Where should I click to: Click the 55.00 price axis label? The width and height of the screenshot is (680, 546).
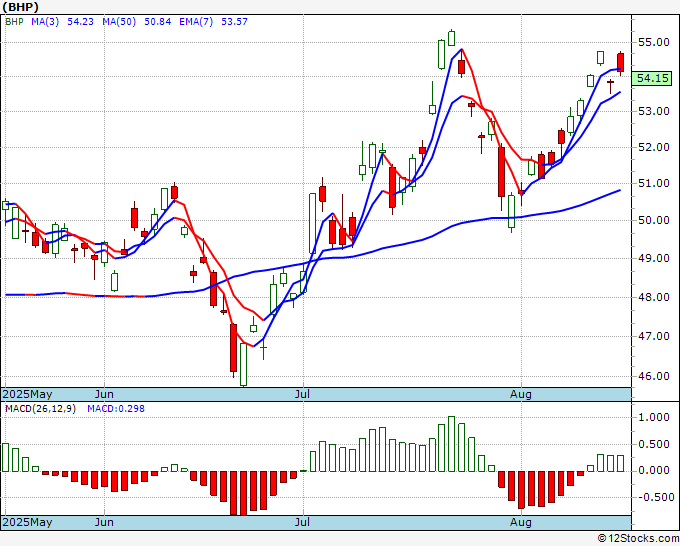pyautogui.click(x=654, y=42)
